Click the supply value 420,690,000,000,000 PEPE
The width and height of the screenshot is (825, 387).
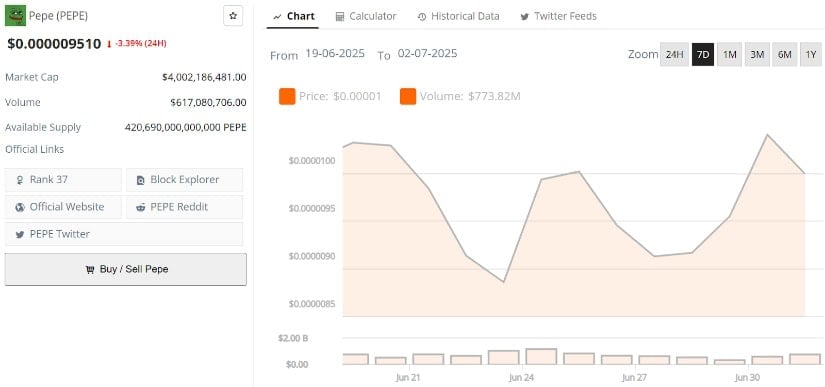186,127
